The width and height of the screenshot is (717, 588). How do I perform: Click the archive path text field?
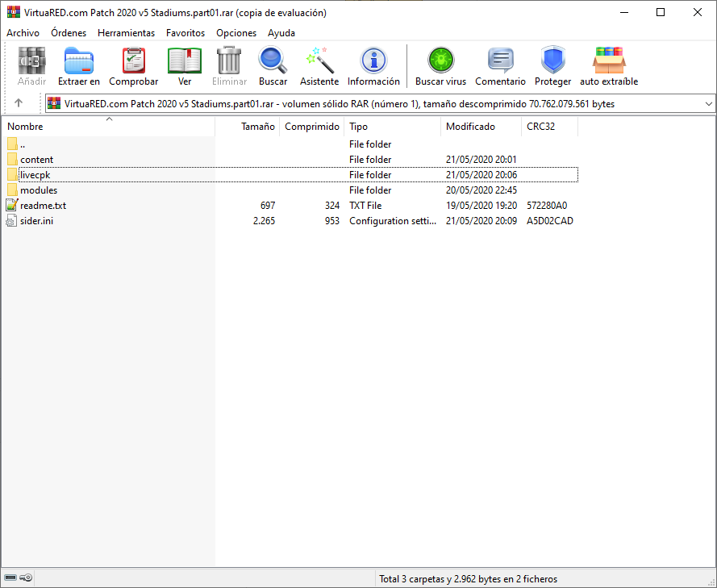click(379, 104)
